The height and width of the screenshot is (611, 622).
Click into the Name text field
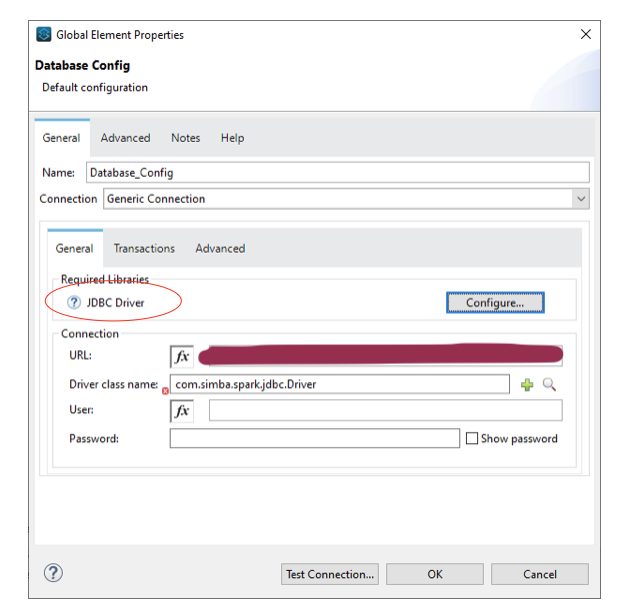pos(337,172)
